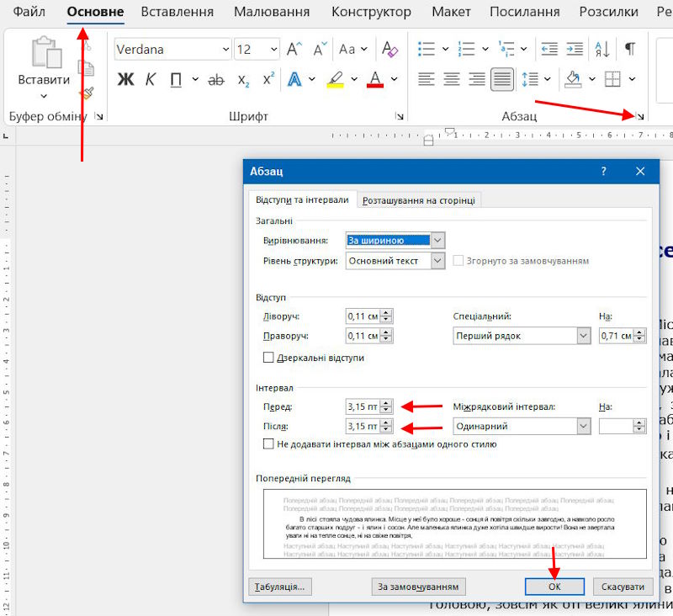
Task: Close the Абзац dialog
Action: [640, 172]
